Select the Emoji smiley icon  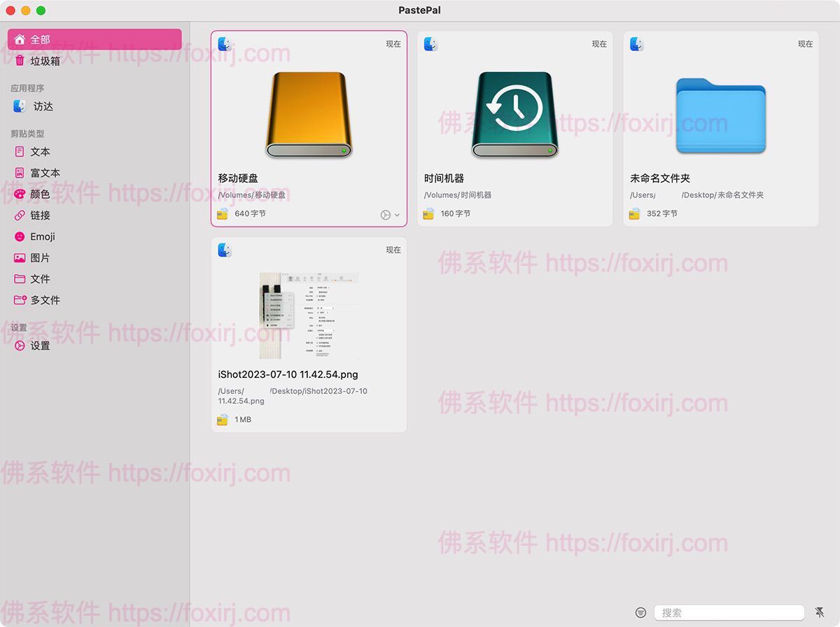20,237
